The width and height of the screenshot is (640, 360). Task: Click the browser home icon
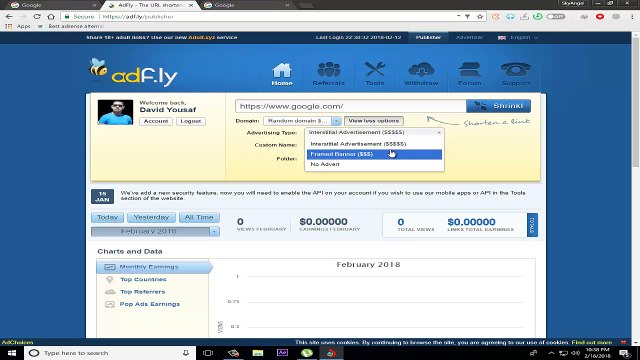pos(51,17)
